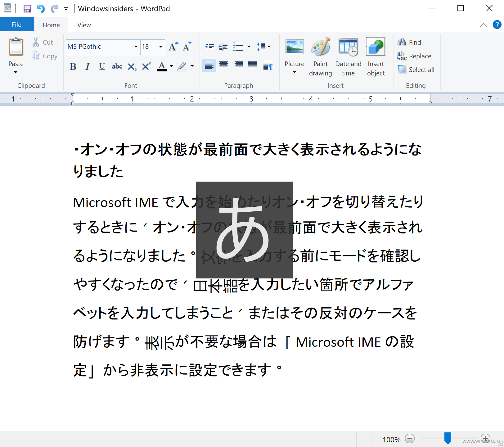Click Insert object
The height and width of the screenshot is (447, 504).
[376, 57]
